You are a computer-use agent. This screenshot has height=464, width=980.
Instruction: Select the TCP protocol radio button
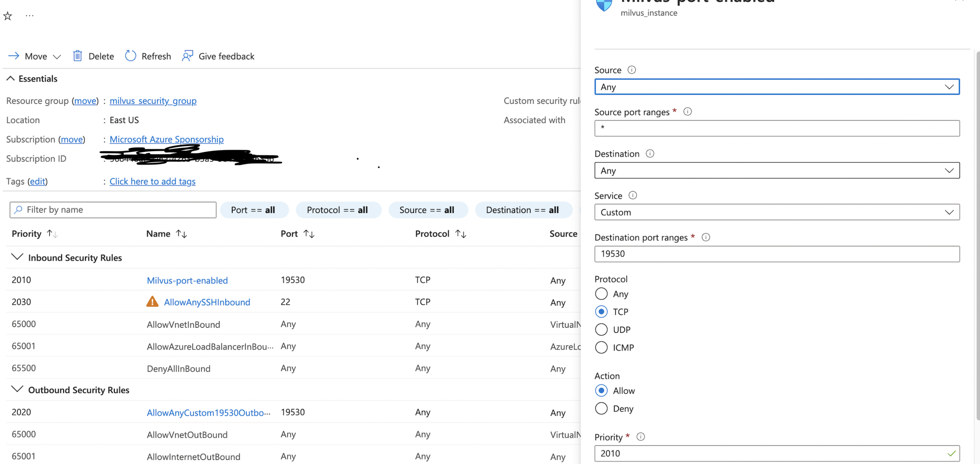(x=601, y=312)
